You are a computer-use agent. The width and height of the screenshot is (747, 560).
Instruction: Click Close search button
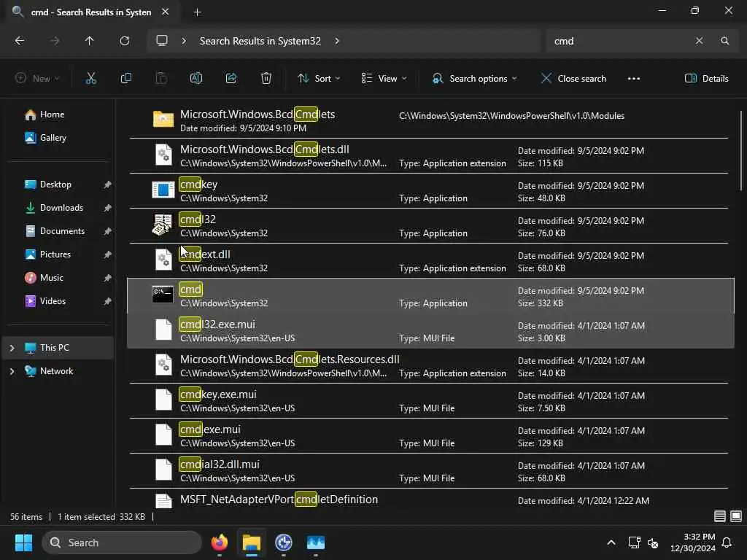pos(573,79)
